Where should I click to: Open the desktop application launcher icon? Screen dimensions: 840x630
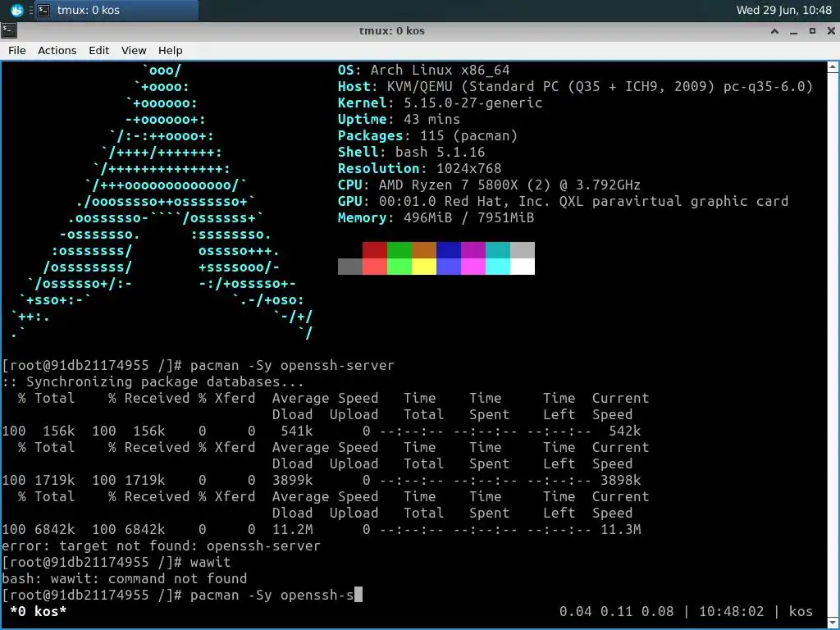click(16, 10)
